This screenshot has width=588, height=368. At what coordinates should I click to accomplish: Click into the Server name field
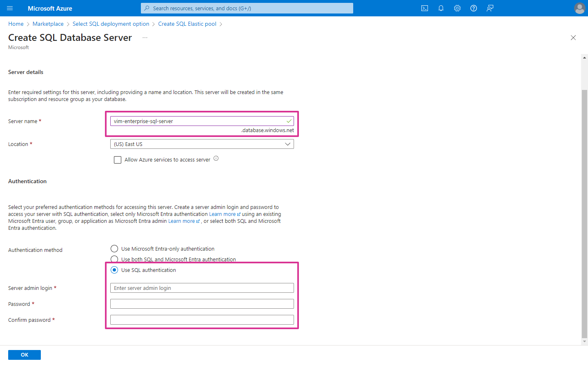coord(202,121)
